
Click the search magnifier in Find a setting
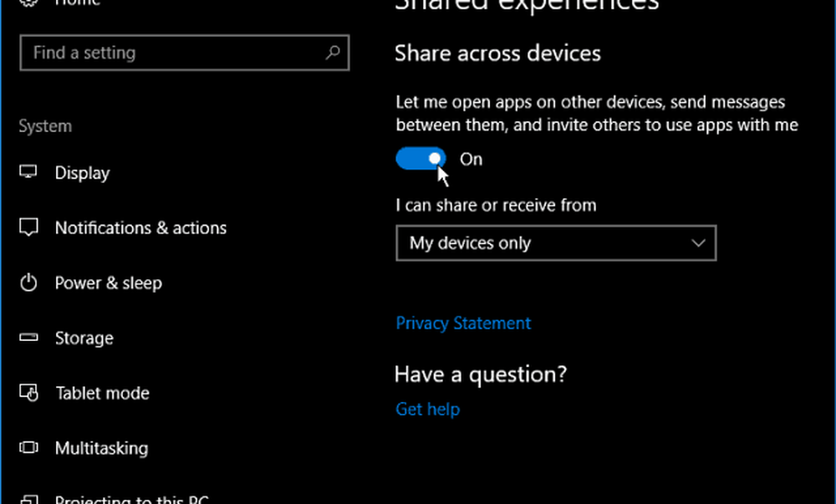[x=334, y=53]
